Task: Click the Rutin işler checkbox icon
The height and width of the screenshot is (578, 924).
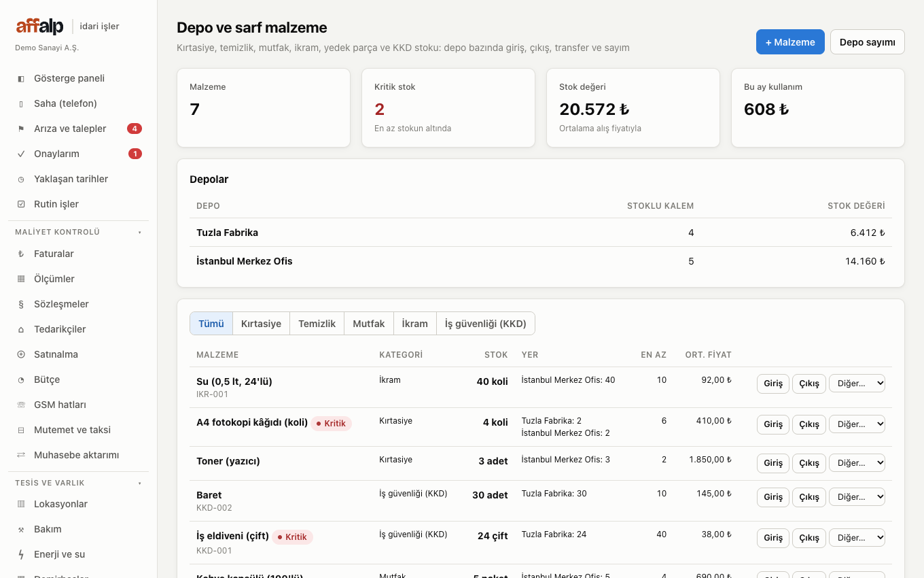Action: [21, 205]
